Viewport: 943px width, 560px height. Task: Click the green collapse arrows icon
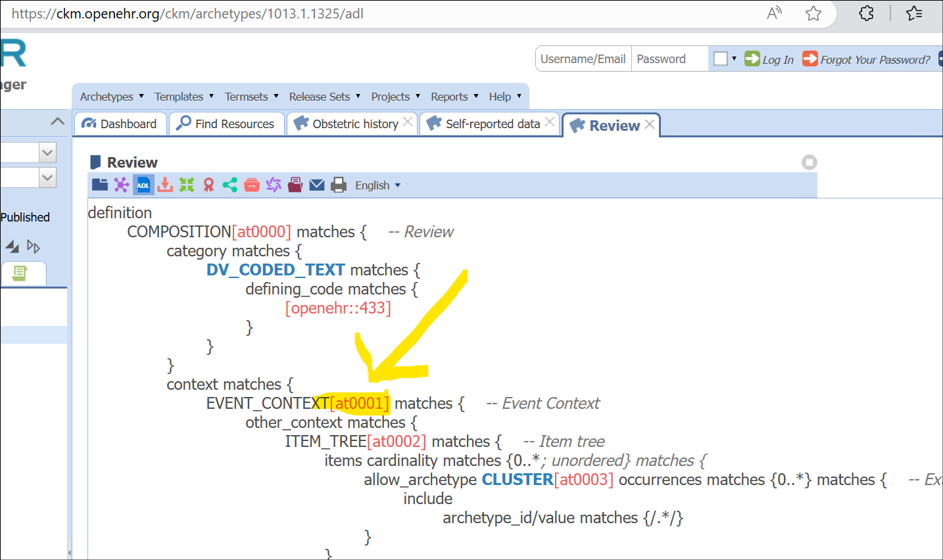(x=187, y=185)
